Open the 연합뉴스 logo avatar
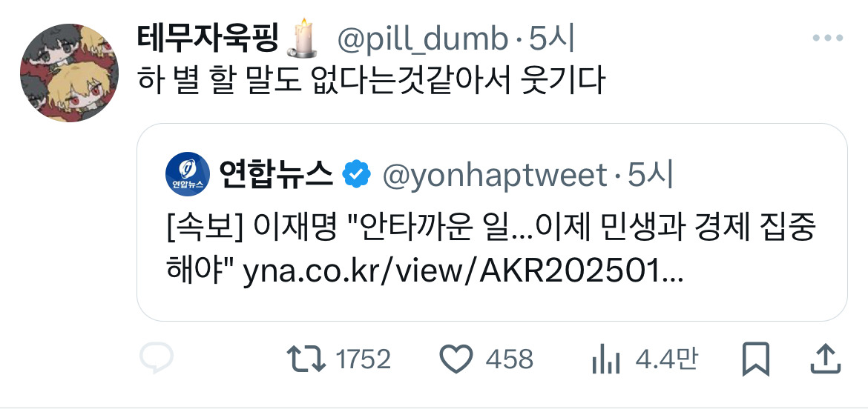 point(188,174)
